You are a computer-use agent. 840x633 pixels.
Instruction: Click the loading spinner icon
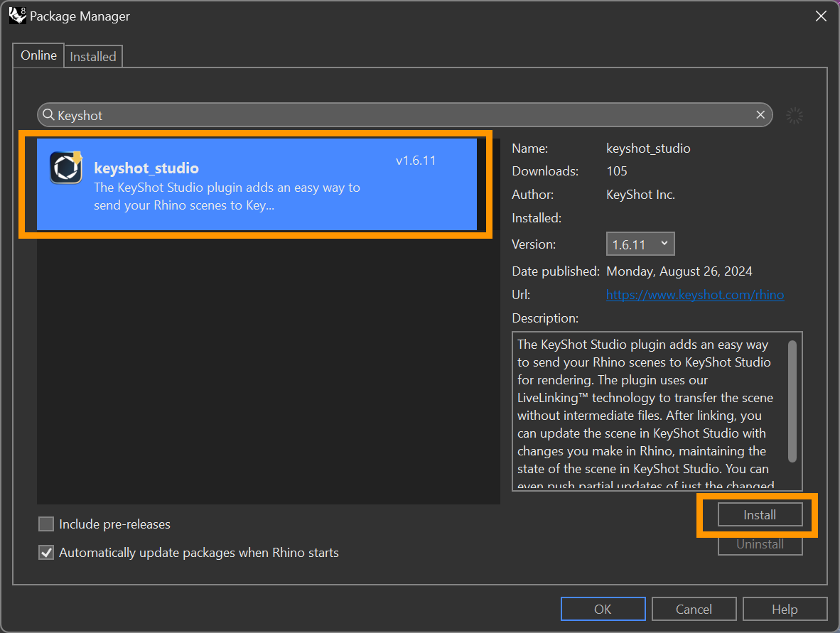pos(795,115)
